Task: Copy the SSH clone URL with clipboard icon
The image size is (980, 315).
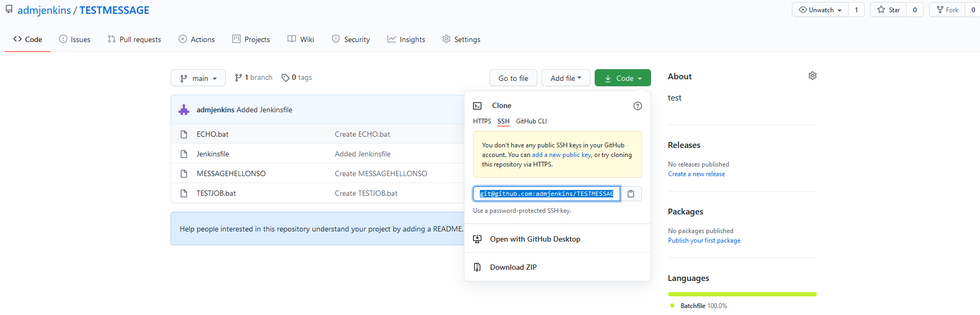Action: (631, 194)
